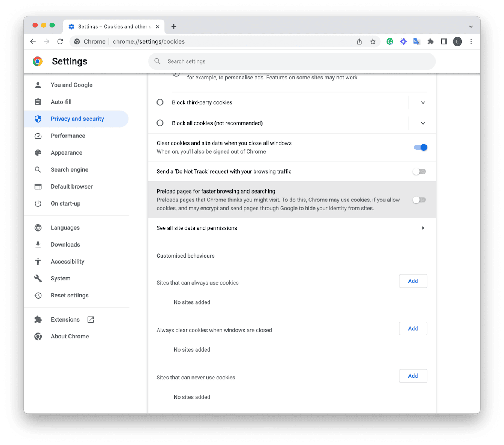
Task: Switch to the Privacy and security section
Action: (x=77, y=119)
